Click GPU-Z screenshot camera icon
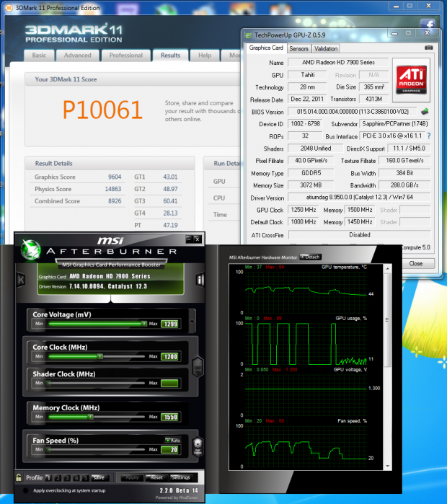This screenshot has width=447, height=504. (428, 48)
